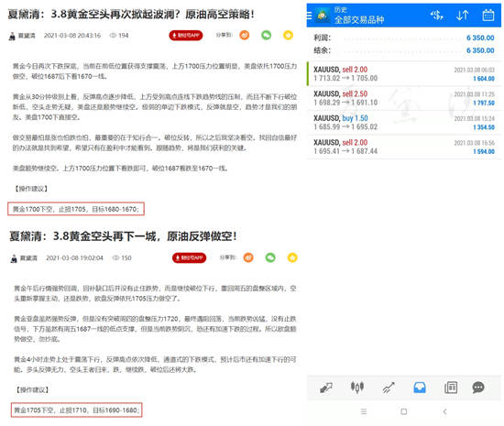The width and height of the screenshot is (504, 426).
Task: Click the author avatar of the second article
Action: [14, 258]
